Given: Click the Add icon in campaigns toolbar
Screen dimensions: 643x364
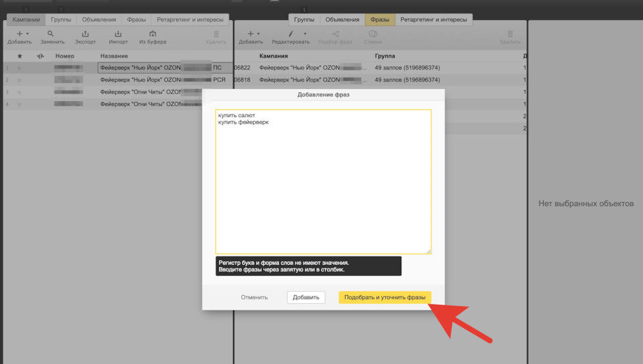Looking at the screenshot, I should pyautogui.click(x=19, y=33).
